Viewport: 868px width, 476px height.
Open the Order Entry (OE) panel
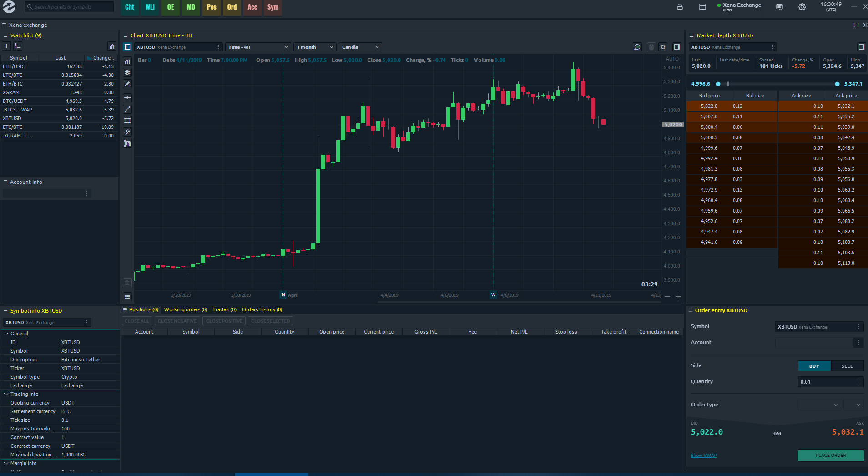(x=171, y=8)
